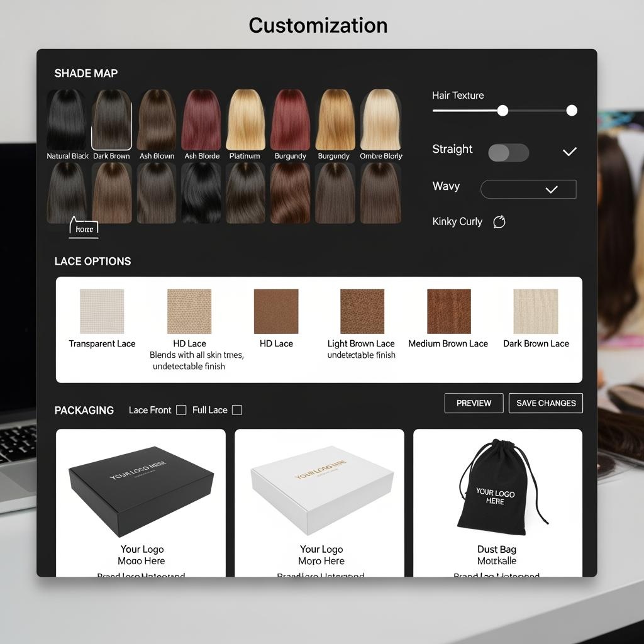Select the white logo box packaging image

tap(321, 484)
